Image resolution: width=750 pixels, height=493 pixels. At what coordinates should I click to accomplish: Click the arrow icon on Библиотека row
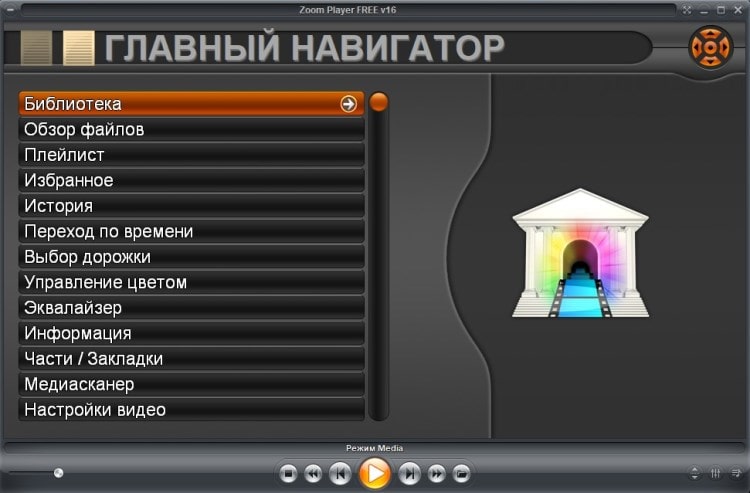[348, 104]
